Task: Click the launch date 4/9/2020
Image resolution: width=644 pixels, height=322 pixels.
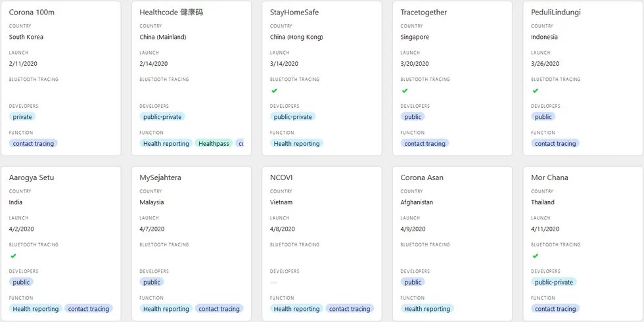Action: (413, 229)
